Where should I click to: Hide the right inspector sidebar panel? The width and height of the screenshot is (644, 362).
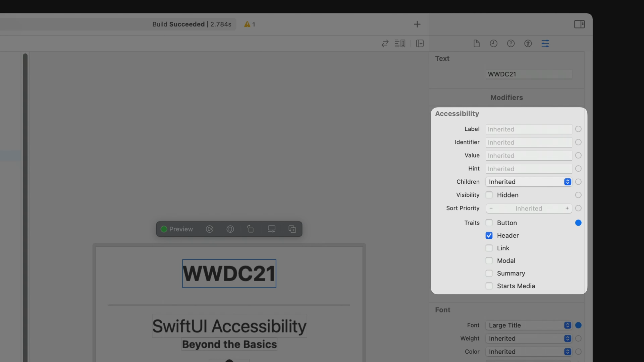[x=579, y=24]
